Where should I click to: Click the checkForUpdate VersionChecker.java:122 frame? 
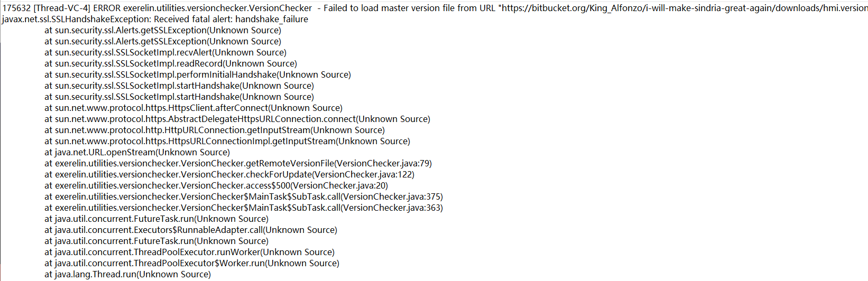coord(229,174)
